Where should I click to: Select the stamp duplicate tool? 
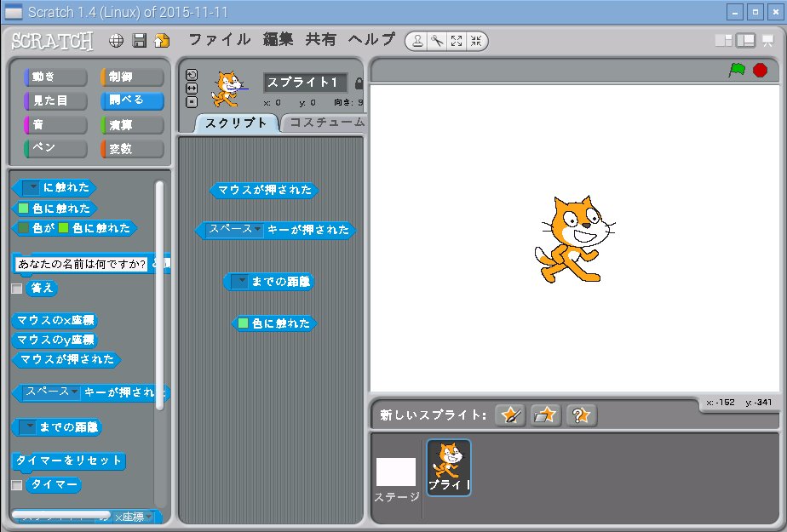coord(417,41)
